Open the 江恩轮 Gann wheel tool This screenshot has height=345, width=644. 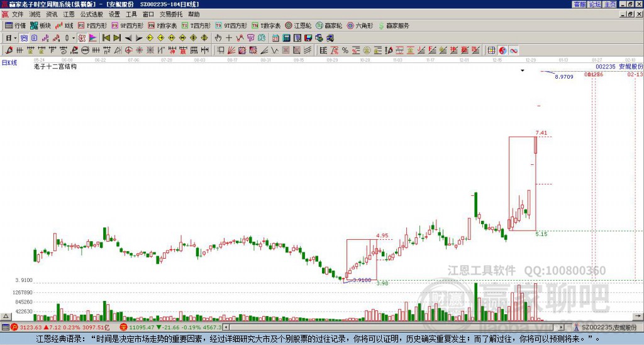pos(299,26)
